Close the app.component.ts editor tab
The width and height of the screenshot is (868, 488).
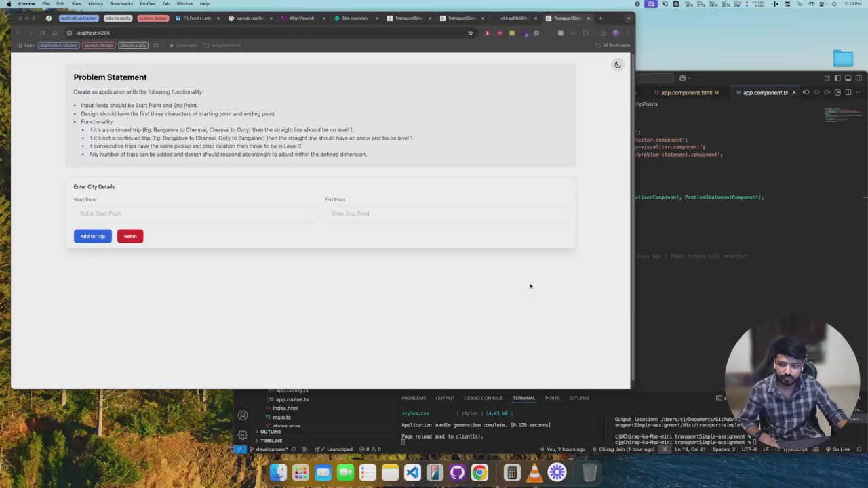coord(794,93)
